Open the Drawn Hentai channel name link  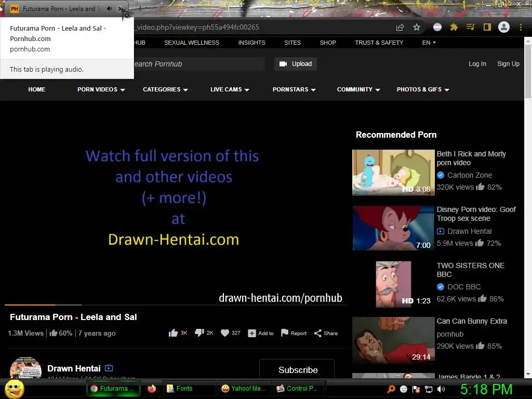pyautogui.click(x=74, y=368)
